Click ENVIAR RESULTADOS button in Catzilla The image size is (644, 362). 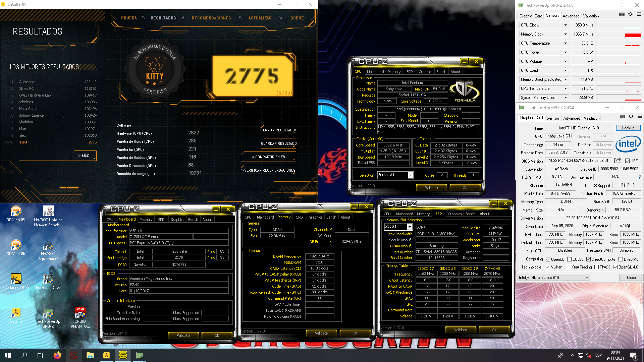tap(278, 130)
